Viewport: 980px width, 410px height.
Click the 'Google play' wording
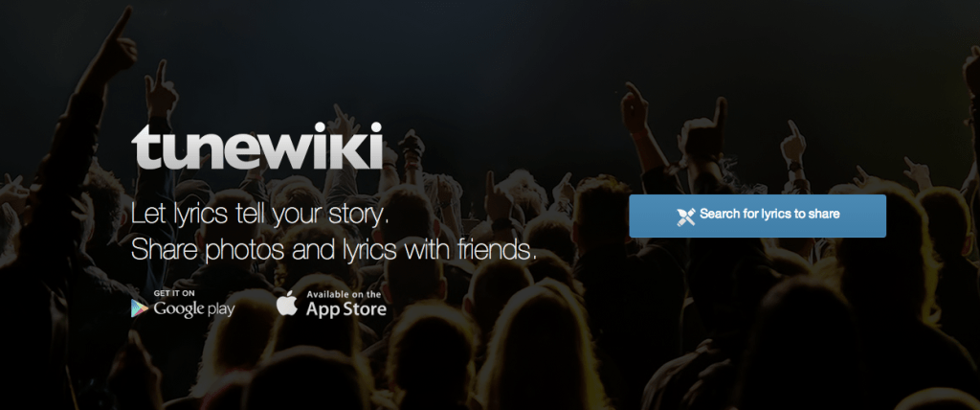pos(194,309)
